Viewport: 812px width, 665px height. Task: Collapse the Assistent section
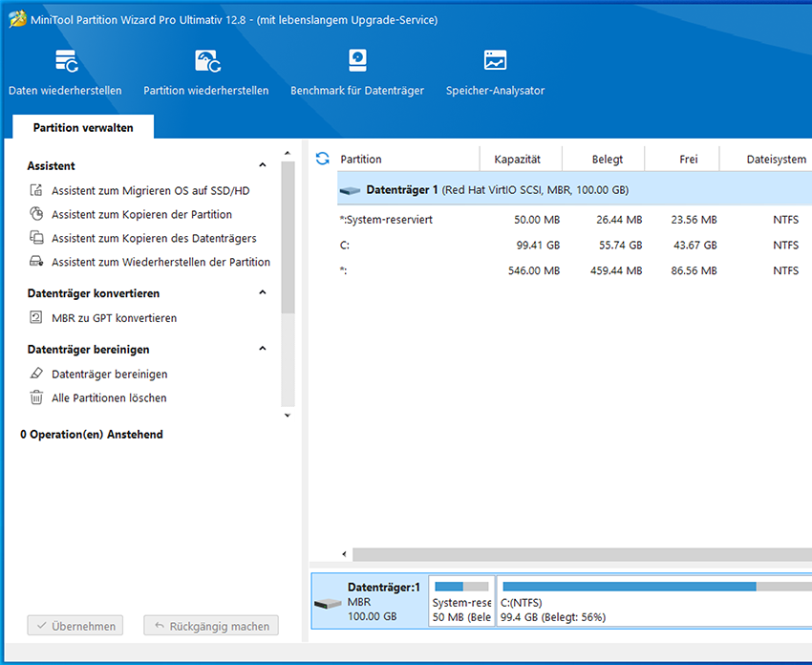click(x=263, y=166)
